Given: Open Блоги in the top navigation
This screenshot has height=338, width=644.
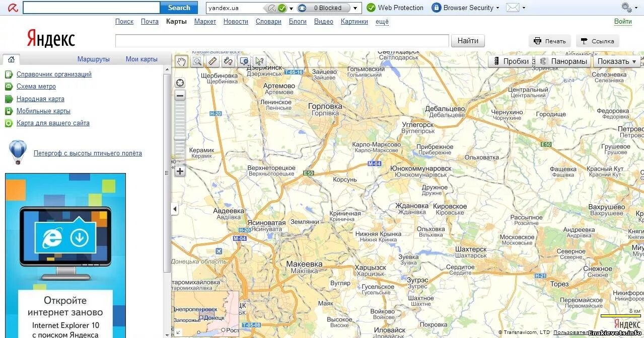Looking at the screenshot, I should pos(298,21).
